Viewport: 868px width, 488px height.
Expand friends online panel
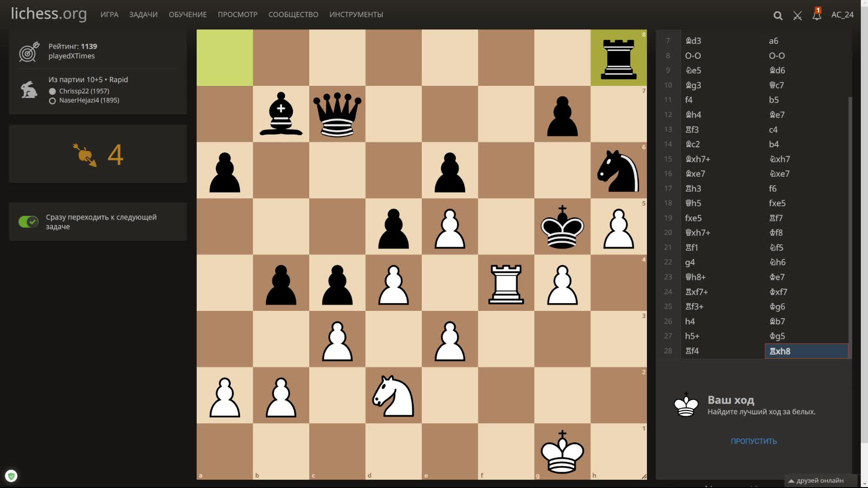[x=820, y=480]
